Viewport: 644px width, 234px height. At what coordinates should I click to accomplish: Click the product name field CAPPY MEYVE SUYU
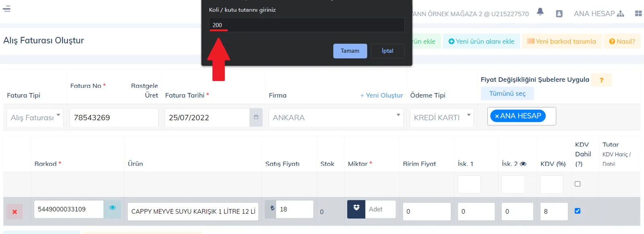193,211
